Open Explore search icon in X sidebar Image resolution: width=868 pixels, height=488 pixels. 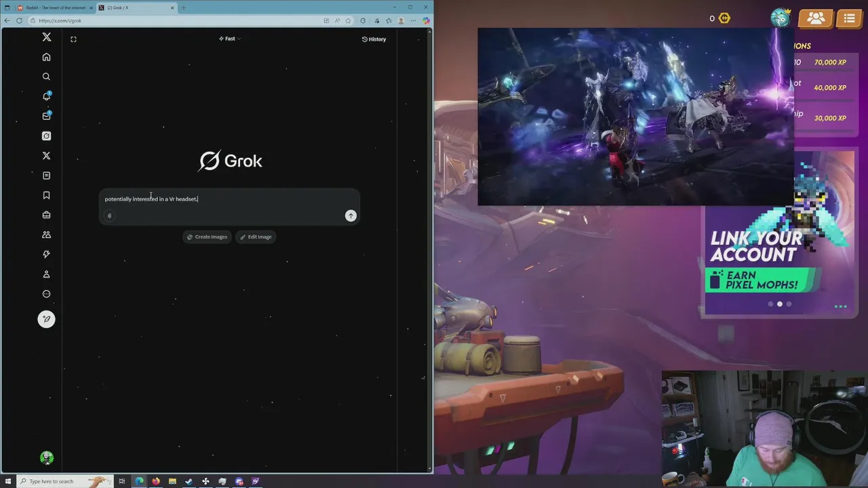[46, 77]
